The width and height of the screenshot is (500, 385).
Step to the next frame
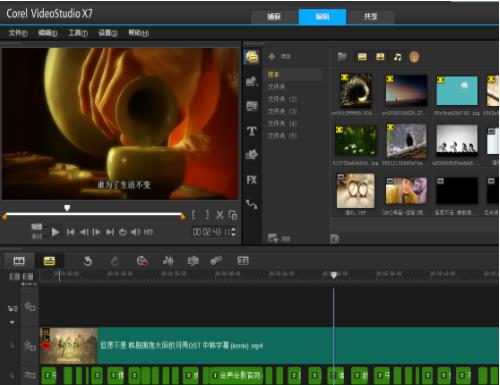point(96,232)
